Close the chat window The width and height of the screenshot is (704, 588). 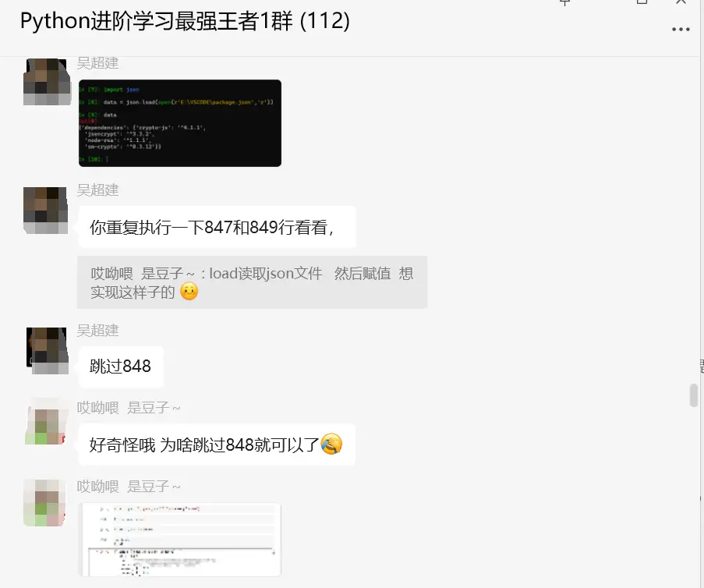(x=681, y=2)
